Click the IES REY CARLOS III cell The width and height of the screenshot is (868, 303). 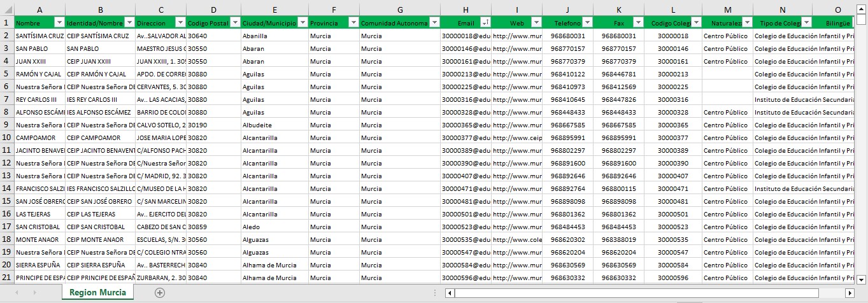(100, 99)
